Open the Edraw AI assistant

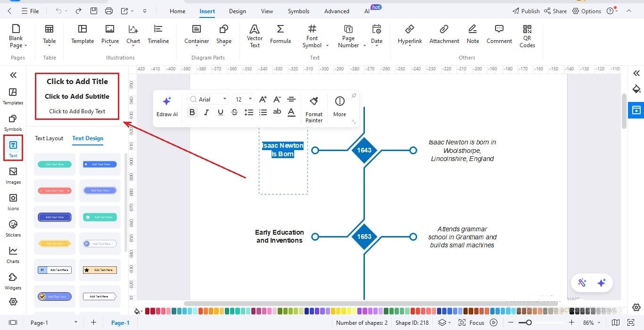coord(167,106)
